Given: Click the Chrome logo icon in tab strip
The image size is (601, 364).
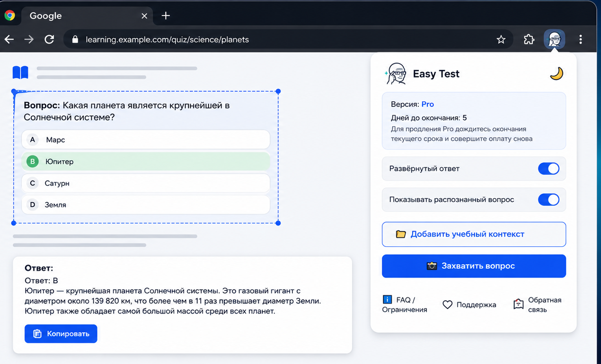Looking at the screenshot, I should pos(9,16).
